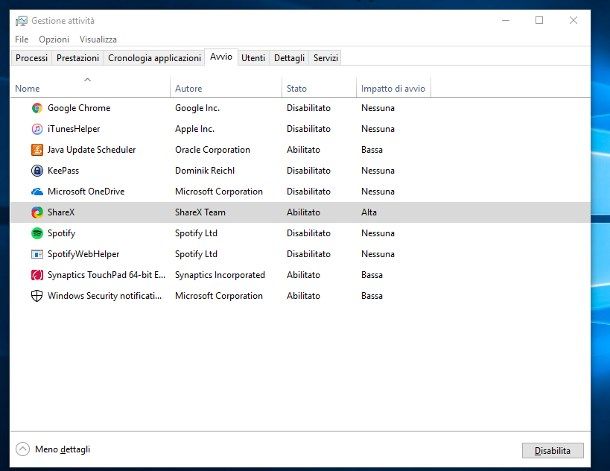
Task: Click the Abilitato status of Java Update Scheduler
Action: 303,150
